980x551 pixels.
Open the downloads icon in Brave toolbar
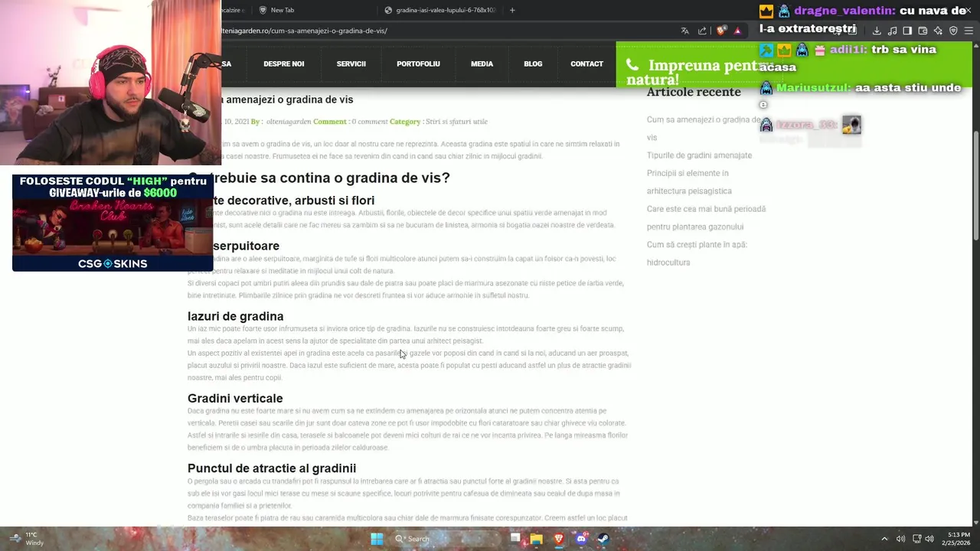pyautogui.click(x=877, y=31)
